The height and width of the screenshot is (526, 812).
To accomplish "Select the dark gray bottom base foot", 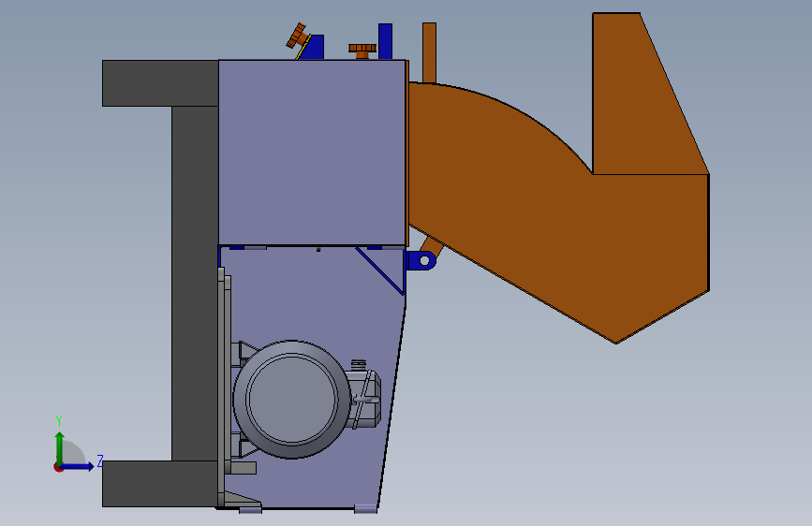I will click(x=160, y=484).
